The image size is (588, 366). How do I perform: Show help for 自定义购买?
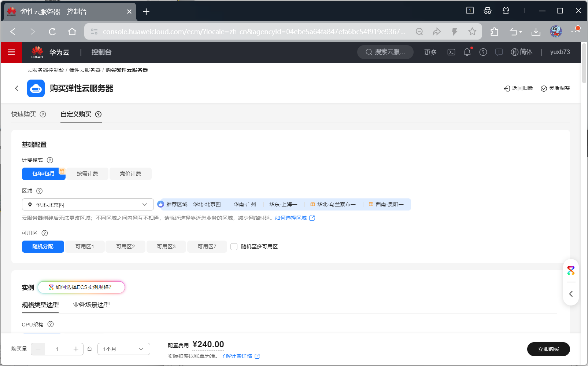[98, 114]
